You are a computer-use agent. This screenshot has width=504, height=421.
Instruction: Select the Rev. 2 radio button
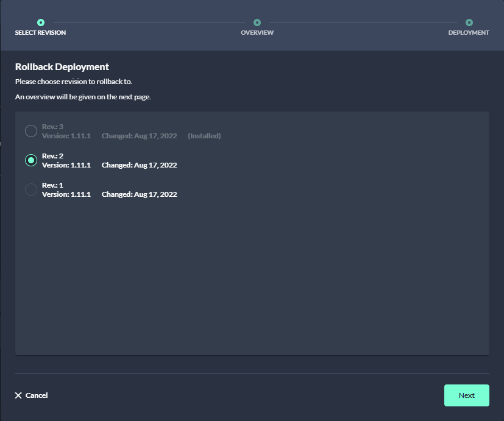31,160
